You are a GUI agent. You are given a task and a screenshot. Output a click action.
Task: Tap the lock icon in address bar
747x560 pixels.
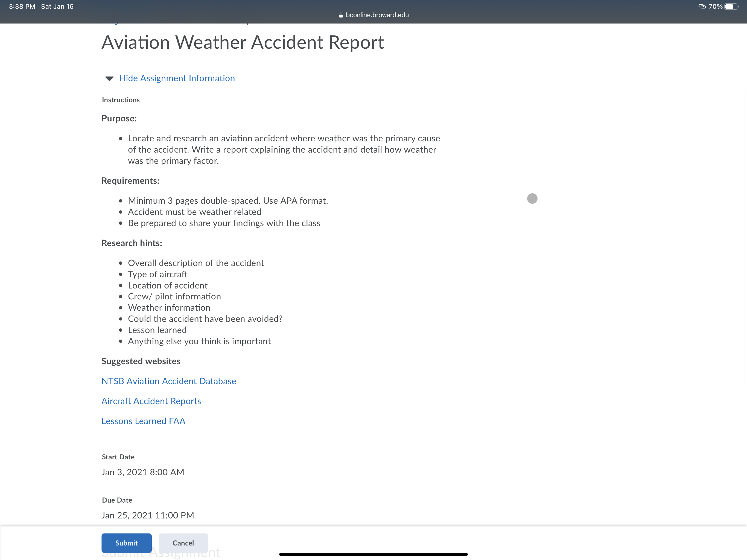[341, 15]
